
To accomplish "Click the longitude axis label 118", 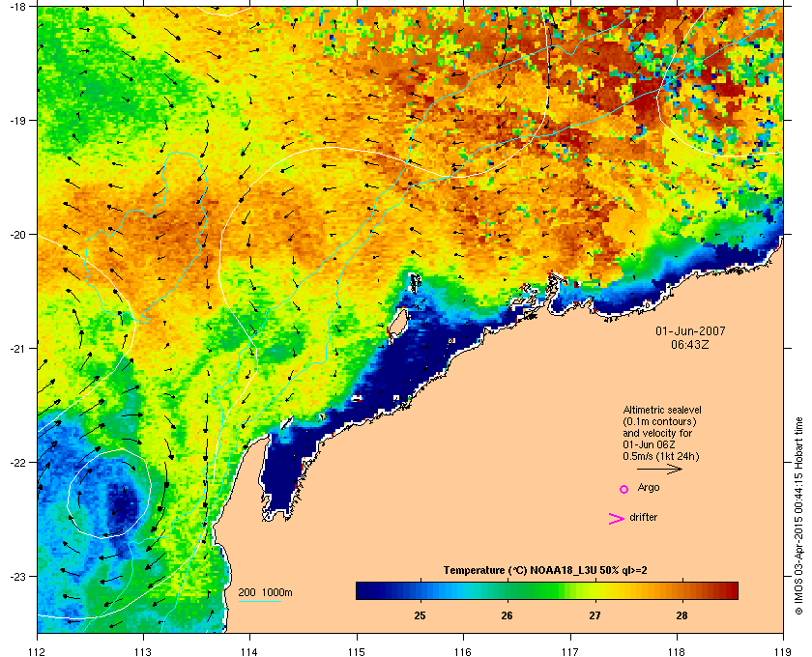I will tap(677, 651).
